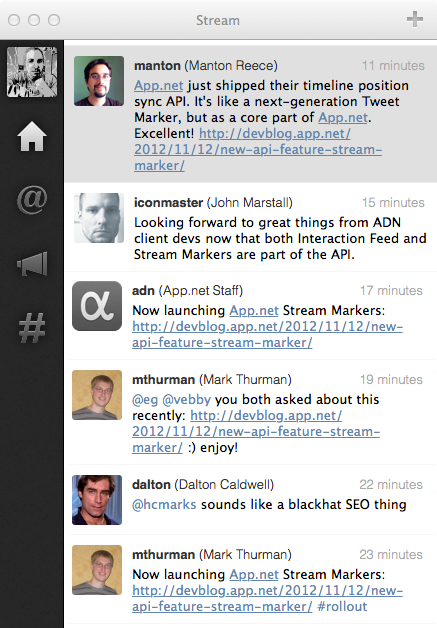Click the adn alpha logo avatar

coord(97,306)
